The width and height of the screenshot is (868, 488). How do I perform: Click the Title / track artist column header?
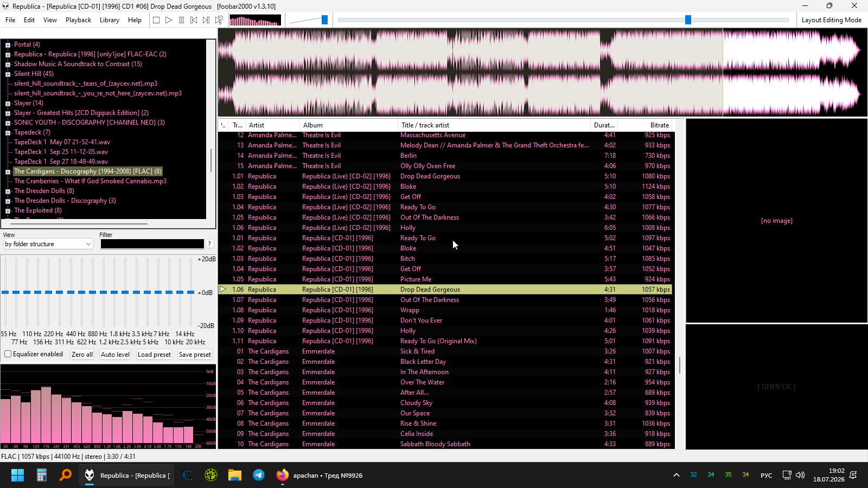click(494, 125)
